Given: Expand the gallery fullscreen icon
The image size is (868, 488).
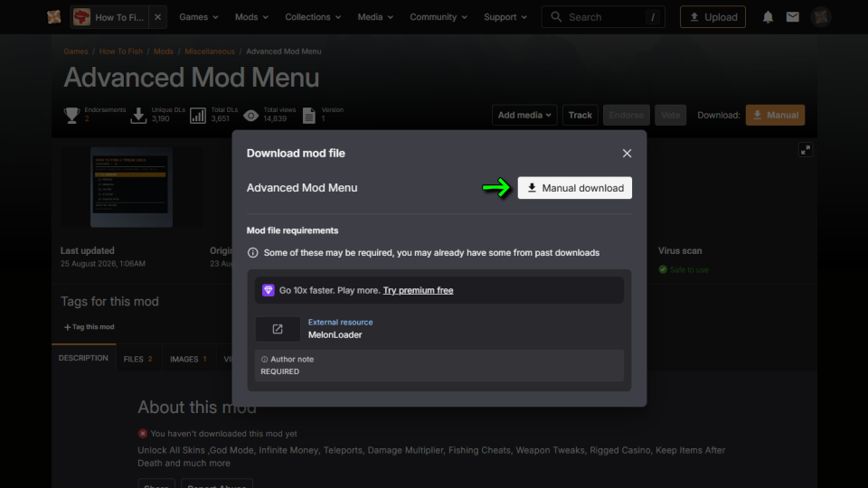Looking at the screenshot, I should pyautogui.click(x=806, y=150).
